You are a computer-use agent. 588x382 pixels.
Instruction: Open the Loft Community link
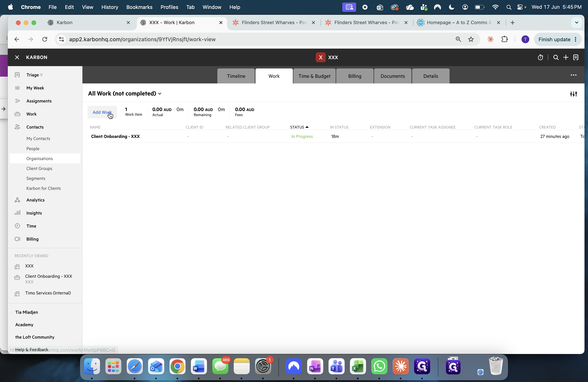point(35,337)
